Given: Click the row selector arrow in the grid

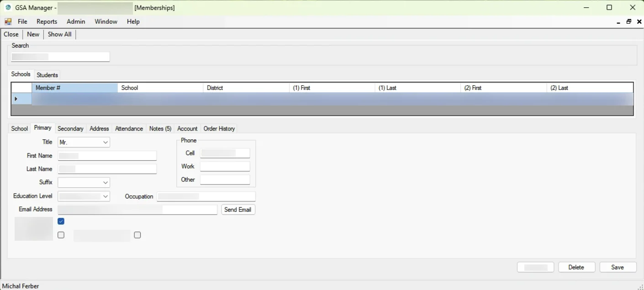Looking at the screenshot, I should 16,99.
